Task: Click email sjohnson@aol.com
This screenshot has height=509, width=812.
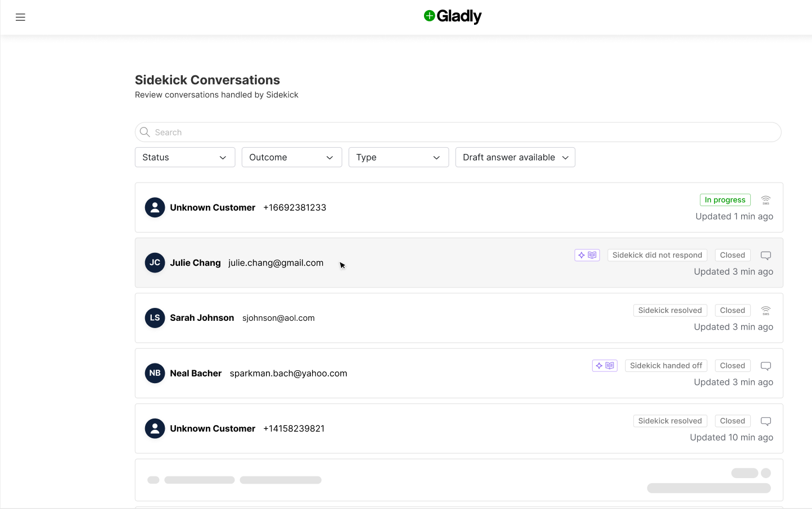Action: coord(278,318)
